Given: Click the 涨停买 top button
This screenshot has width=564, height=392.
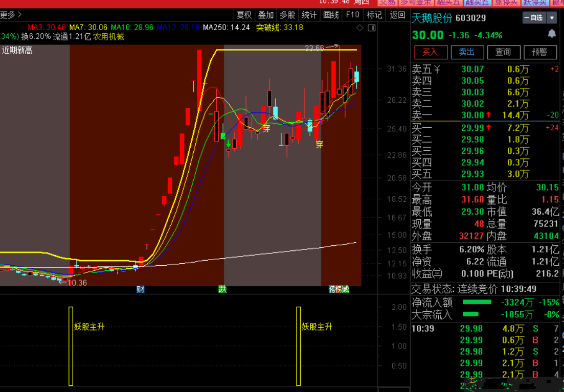Looking at the screenshot, I should click(506, 3).
